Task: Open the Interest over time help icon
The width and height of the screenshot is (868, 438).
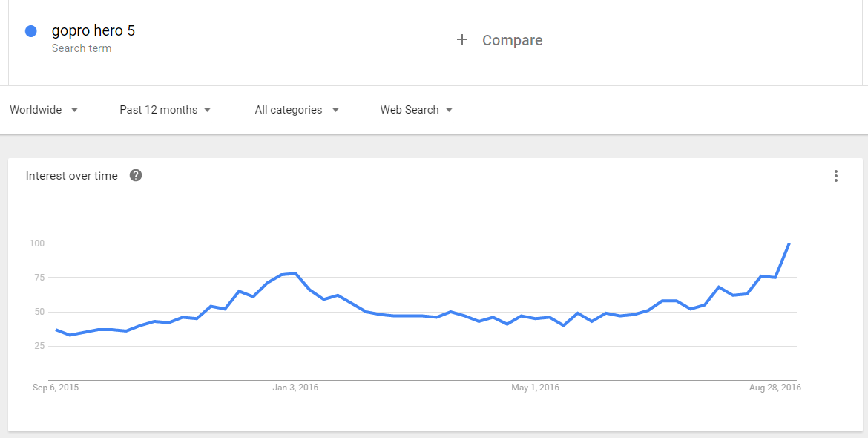Action: click(136, 176)
